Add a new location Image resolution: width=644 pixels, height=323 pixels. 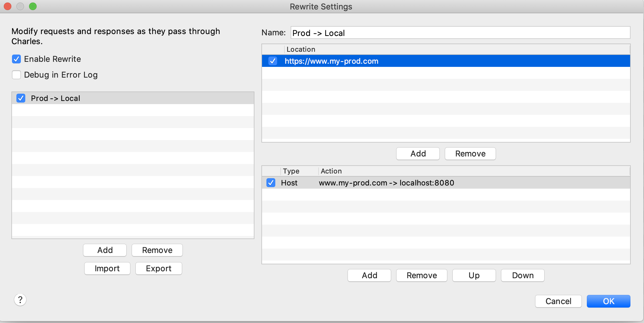coord(418,154)
